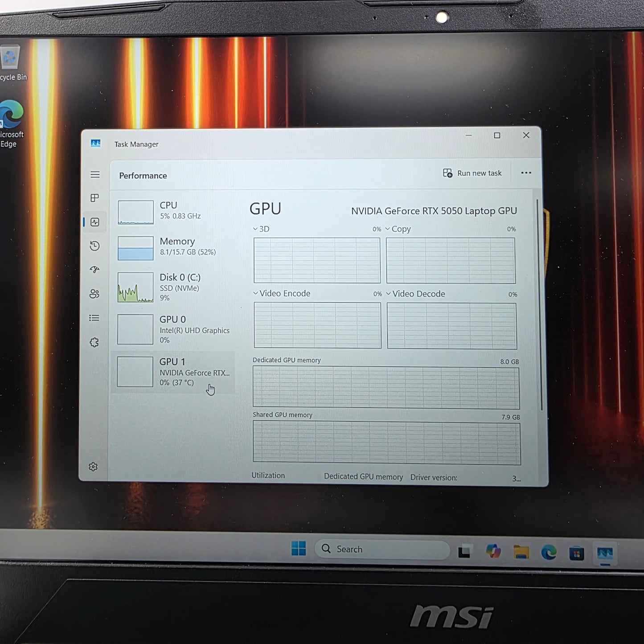Viewport: 644px width, 644px height.
Task: Open the Task Manager hamburger navigation menu
Action: 95,175
